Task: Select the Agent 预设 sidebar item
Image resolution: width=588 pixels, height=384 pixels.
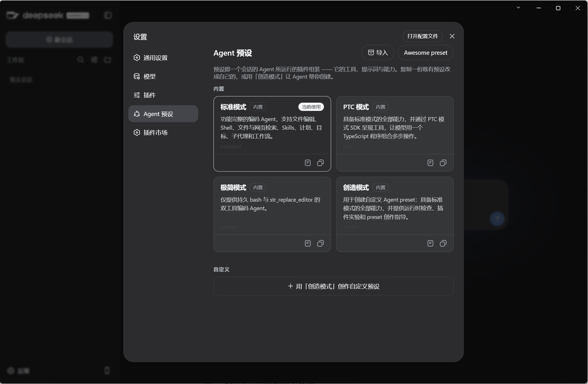Action: tap(163, 114)
